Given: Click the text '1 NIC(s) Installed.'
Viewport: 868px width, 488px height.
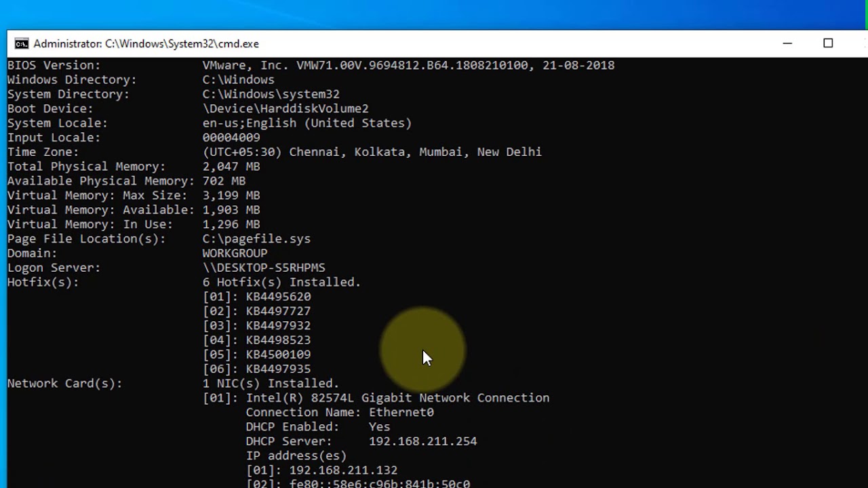Looking at the screenshot, I should [271, 384].
